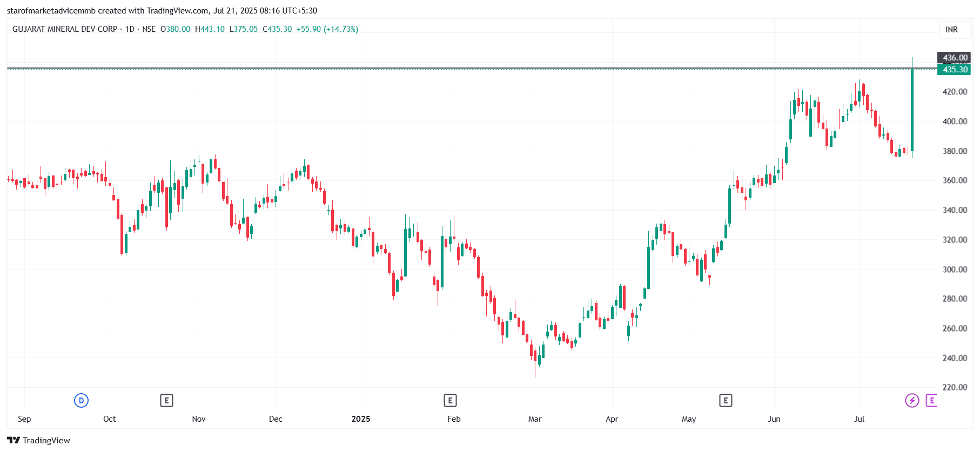Open the earnings E marker before Nov
This screenshot has height=452, width=980.
point(166,401)
